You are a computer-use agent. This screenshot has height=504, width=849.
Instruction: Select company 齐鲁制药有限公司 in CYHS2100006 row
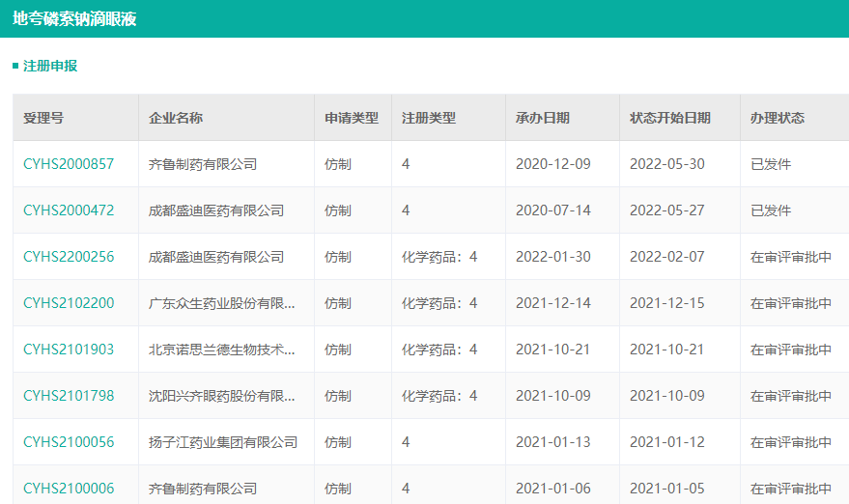tap(203, 489)
